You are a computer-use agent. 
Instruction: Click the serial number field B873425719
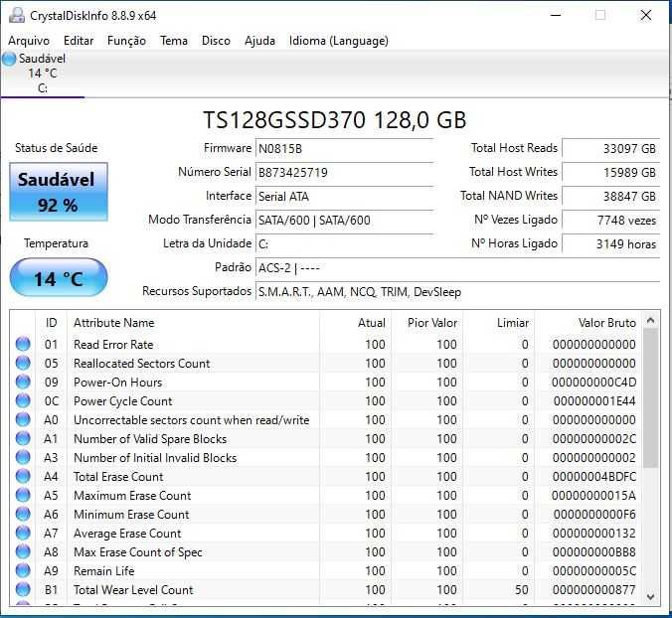click(x=344, y=173)
